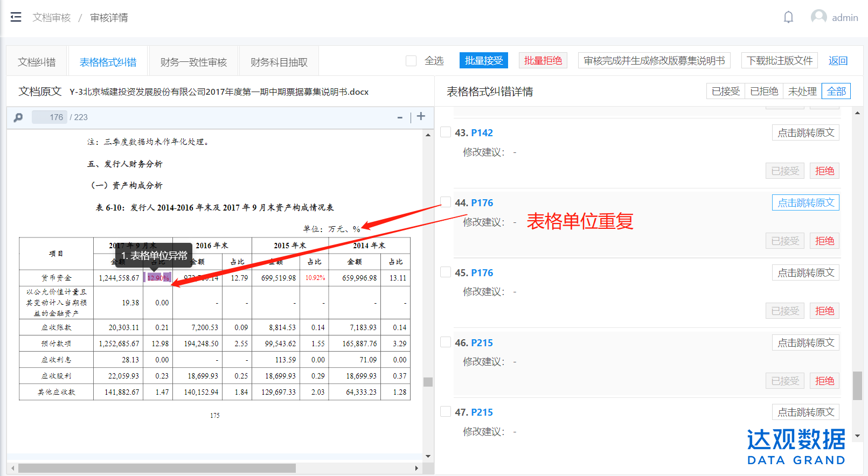
Task: Open notifications via the bell icon
Action: tap(788, 17)
